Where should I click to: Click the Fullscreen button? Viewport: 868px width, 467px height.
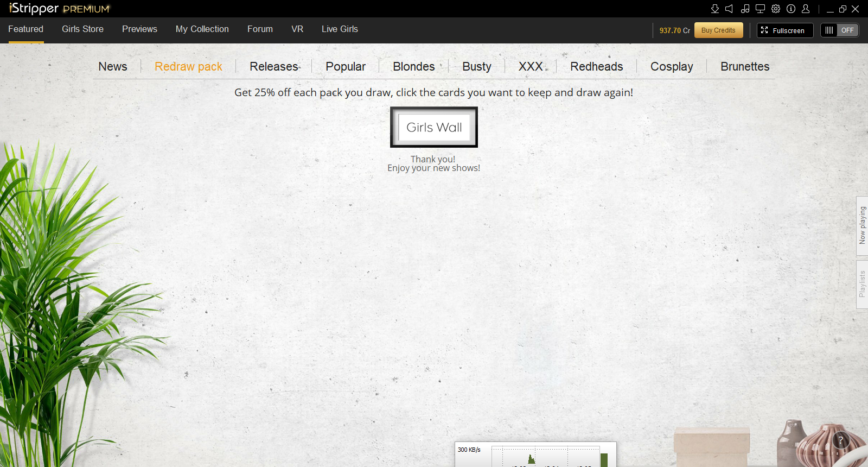coord(784,30)
